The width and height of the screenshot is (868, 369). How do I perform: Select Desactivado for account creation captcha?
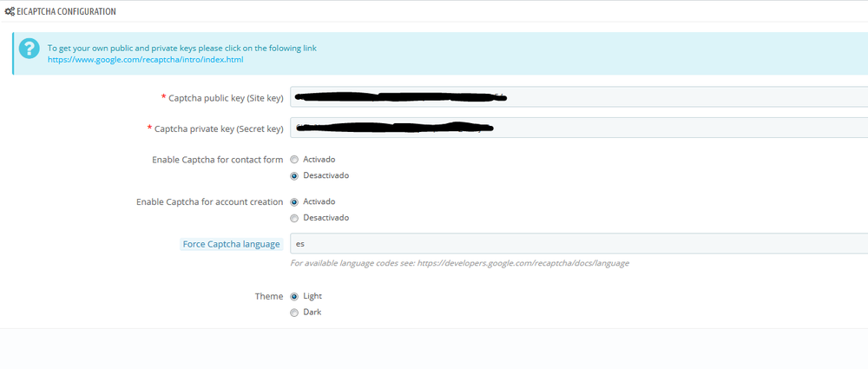[294, 218]
